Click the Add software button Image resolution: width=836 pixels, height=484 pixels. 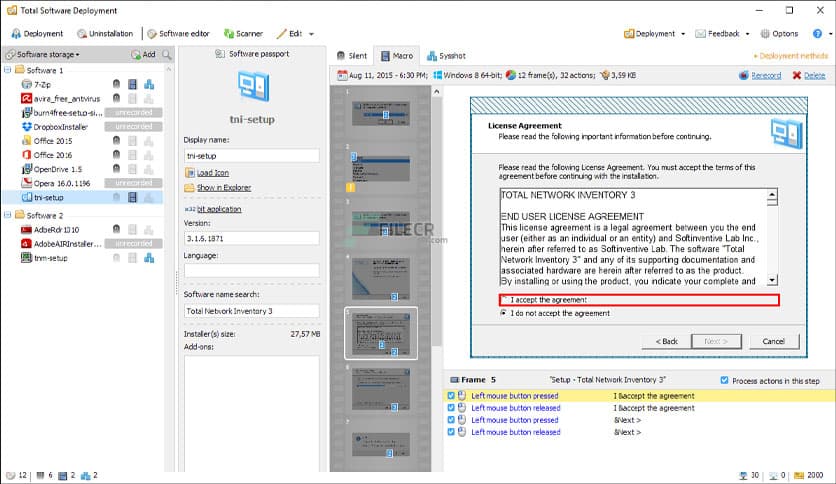point(143,54)
